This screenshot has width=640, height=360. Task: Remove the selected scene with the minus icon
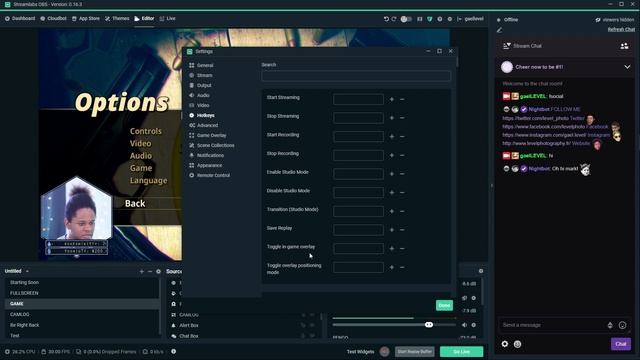(150, 271)
